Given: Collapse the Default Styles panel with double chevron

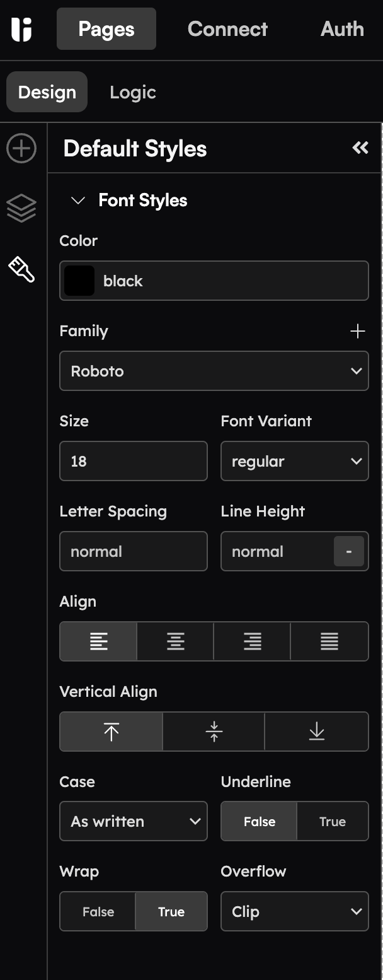Looking at the screenshot, I should coord(360,148).
